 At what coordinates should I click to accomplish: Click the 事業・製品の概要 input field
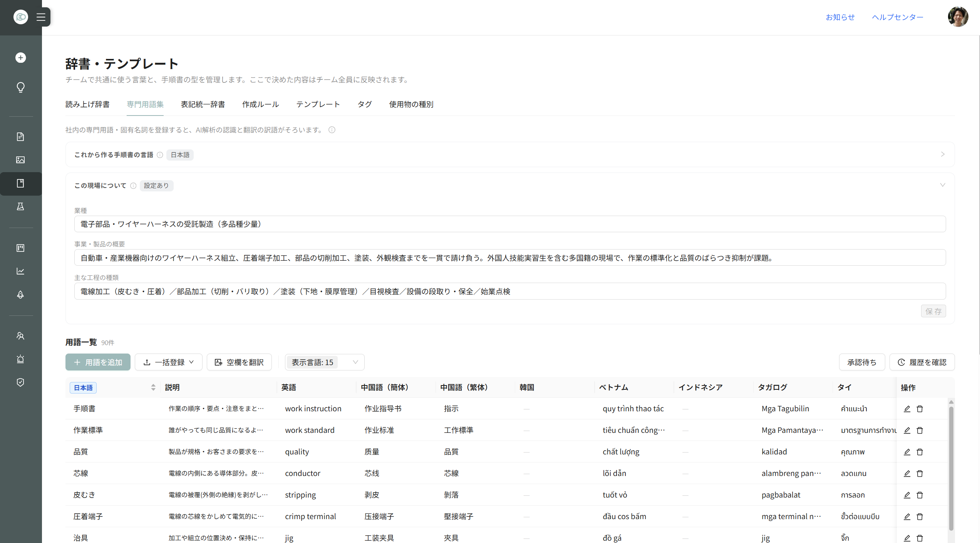pyautogui.click(x=510, y=258)
